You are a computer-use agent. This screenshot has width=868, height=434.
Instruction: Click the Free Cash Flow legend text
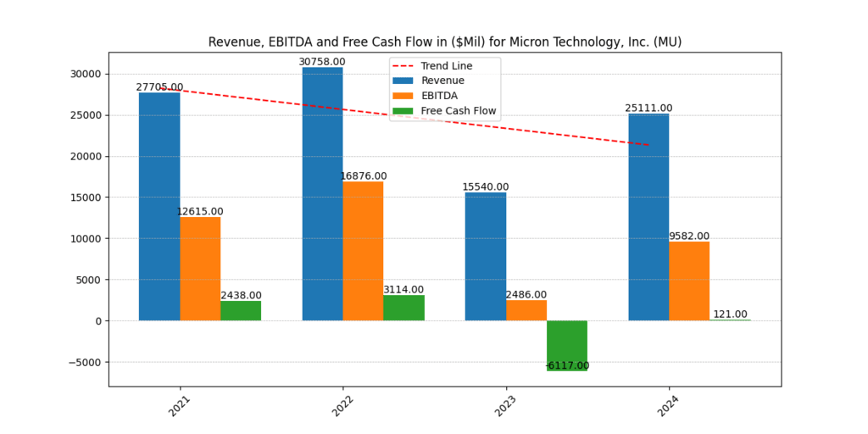pos(459,111)
